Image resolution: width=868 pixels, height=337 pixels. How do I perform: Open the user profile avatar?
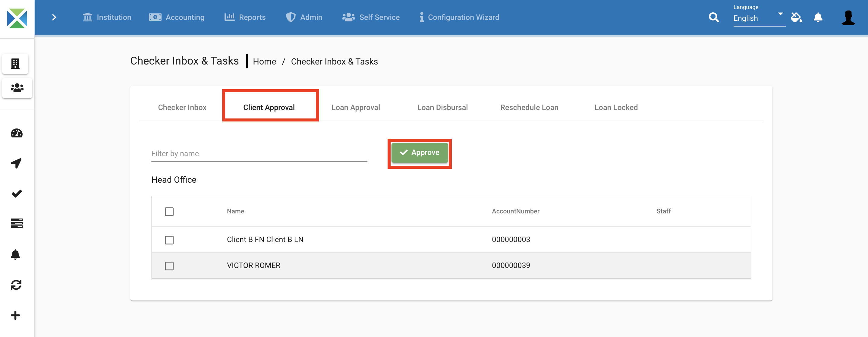[x=848, y=17]
